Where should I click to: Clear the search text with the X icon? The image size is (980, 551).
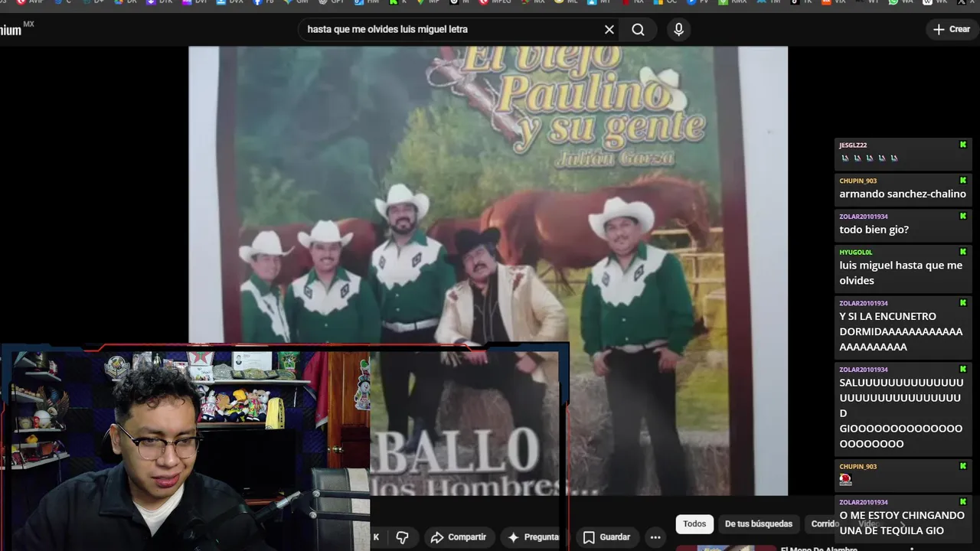[609, 30]
